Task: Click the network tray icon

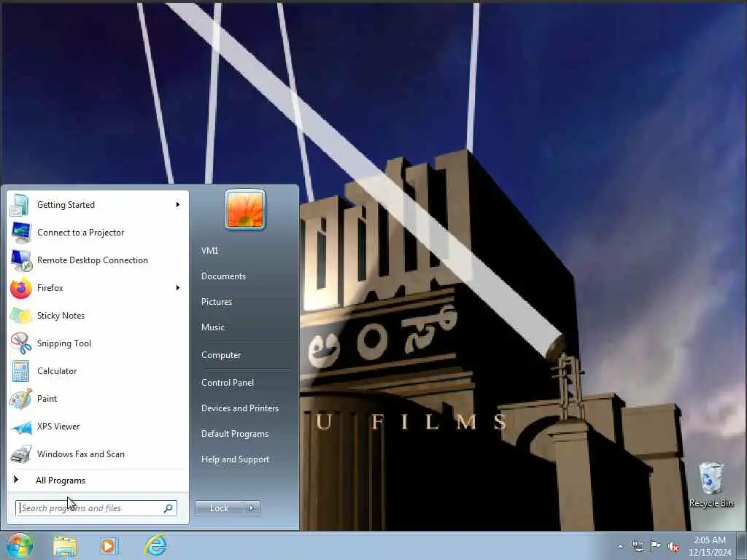Action: coord(638,546)
